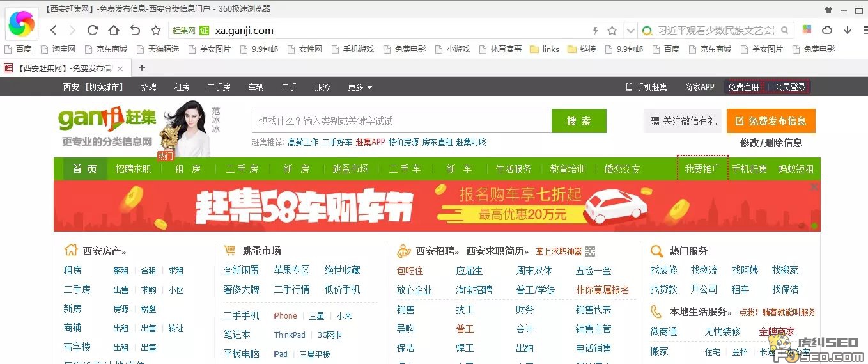Click the lightning speed-mode icon in address bar

click(596, 30)
